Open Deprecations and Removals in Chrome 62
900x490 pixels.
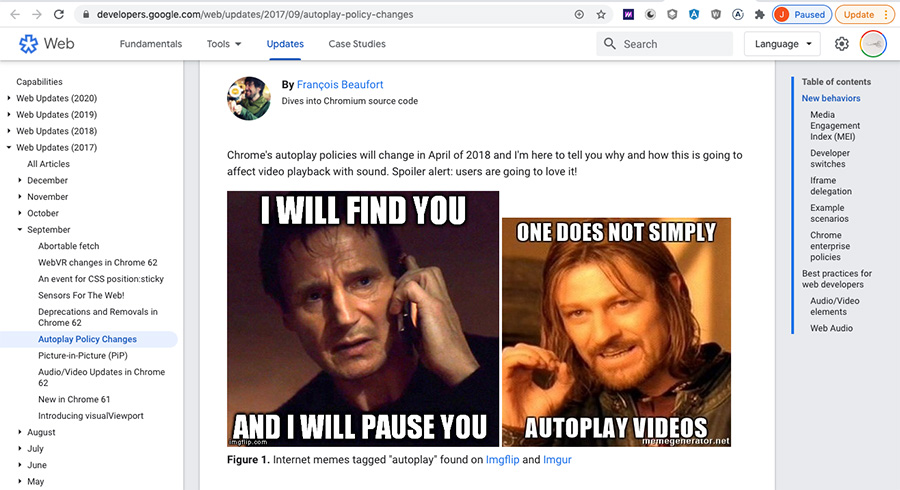coord(98,317)
